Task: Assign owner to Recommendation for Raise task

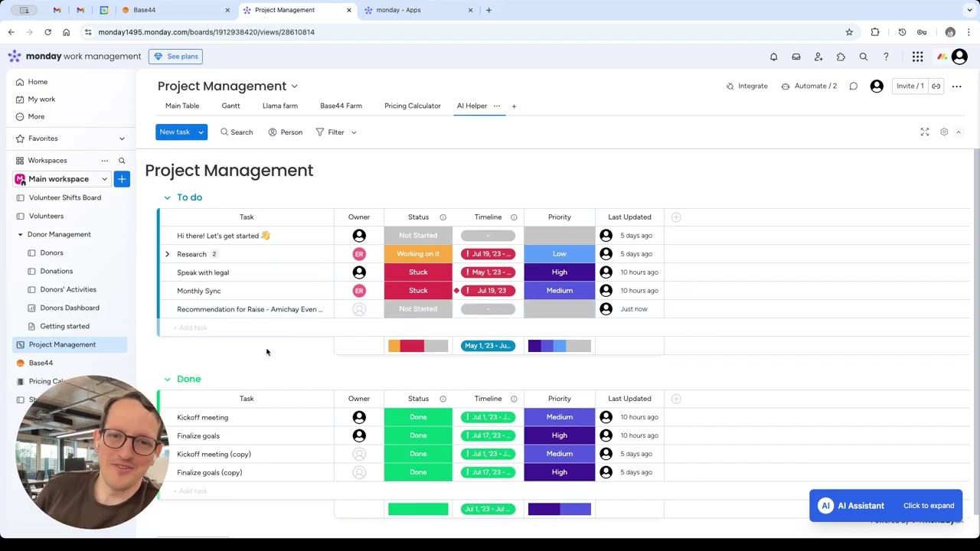Action: click(x=359, y=309)
